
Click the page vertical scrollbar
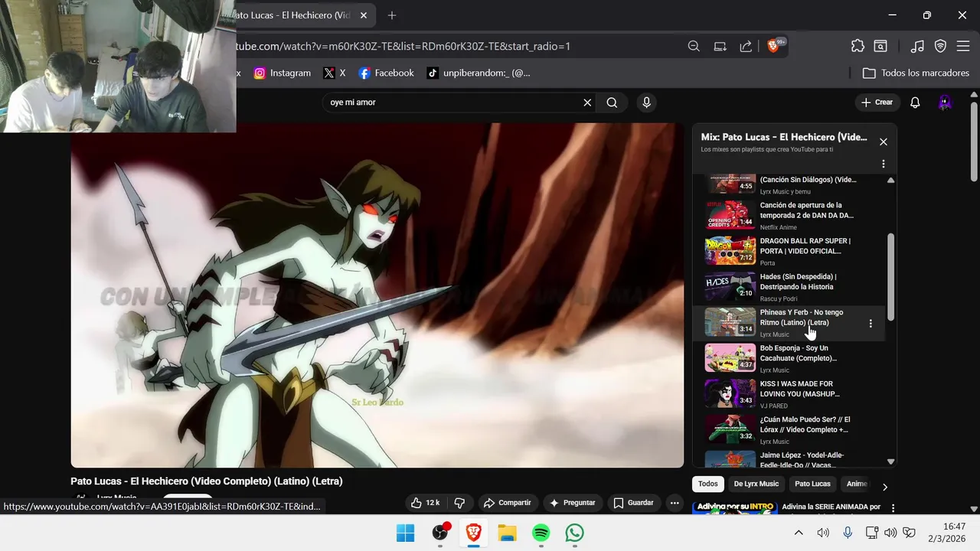[974, 141]
